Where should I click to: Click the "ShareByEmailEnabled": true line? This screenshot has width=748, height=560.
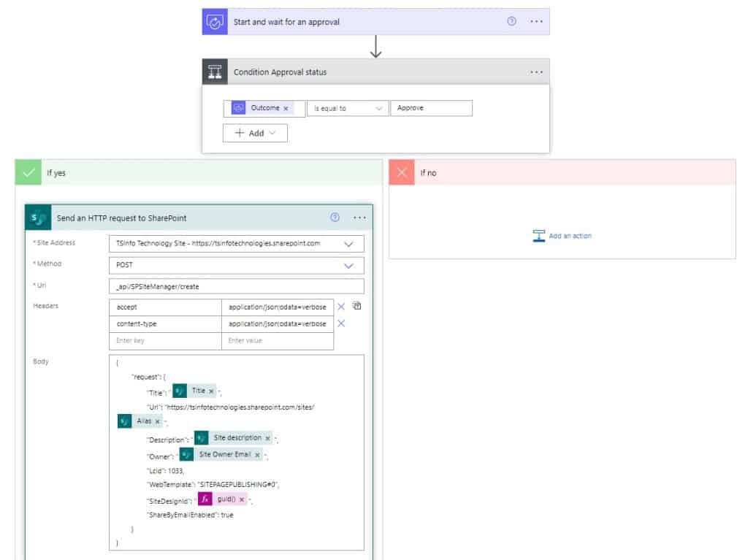(191, 515)
